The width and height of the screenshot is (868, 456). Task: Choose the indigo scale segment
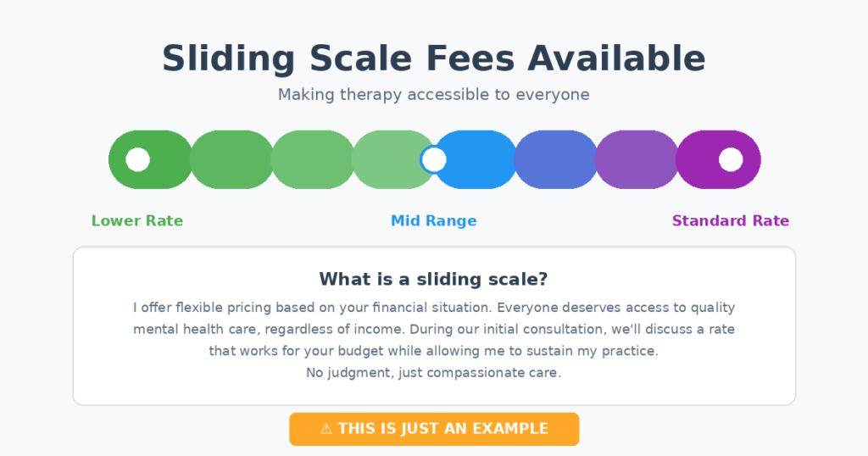click(x=555, y=159)
